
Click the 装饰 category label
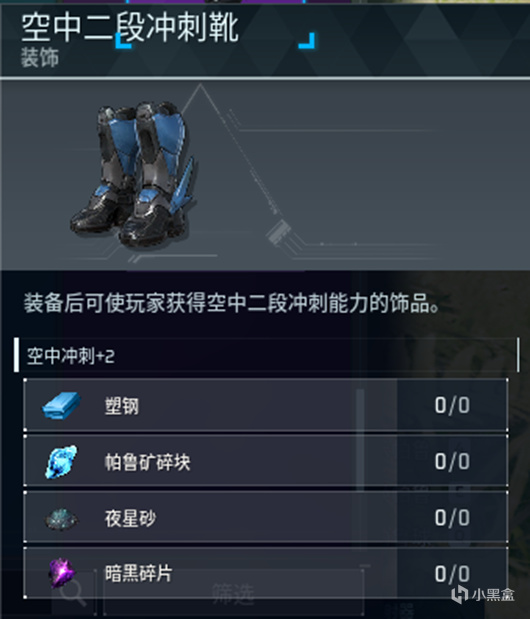point(40,58)
